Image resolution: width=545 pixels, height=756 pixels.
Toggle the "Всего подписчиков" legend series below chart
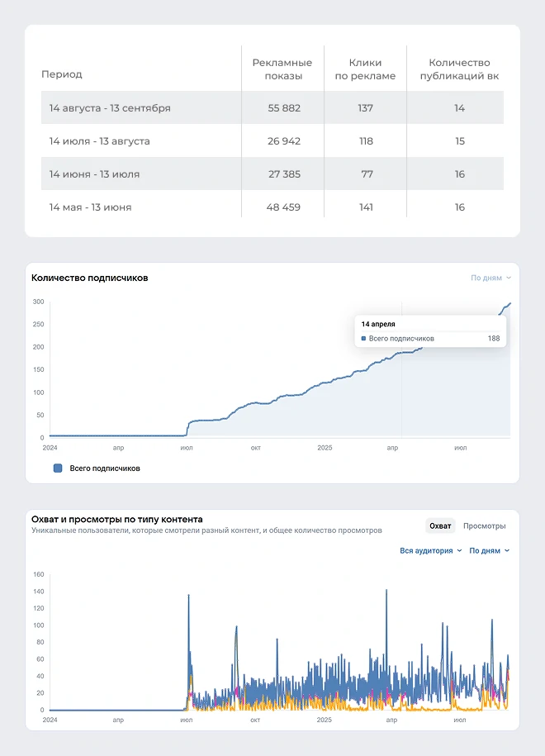[x=58, y=468]
